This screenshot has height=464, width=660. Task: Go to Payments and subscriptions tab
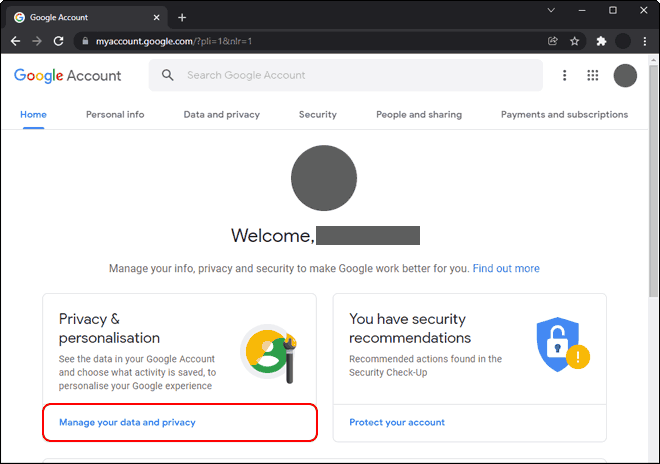coord(564,115)
